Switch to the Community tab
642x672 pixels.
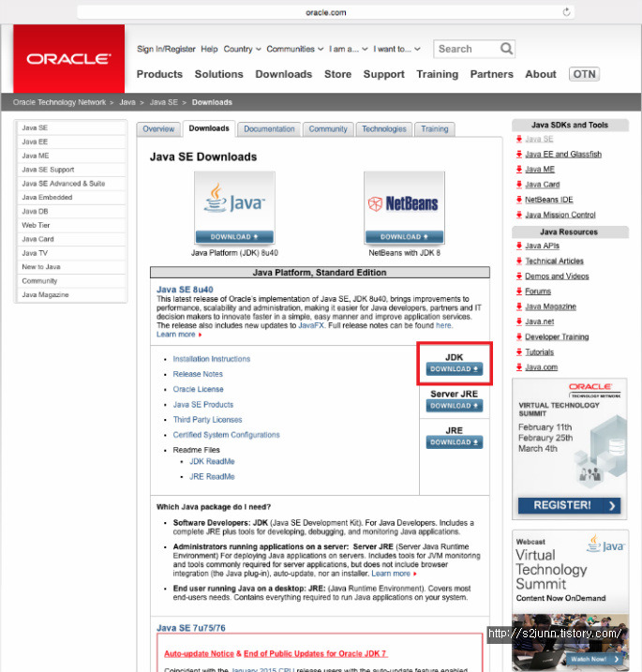(328, 129)
